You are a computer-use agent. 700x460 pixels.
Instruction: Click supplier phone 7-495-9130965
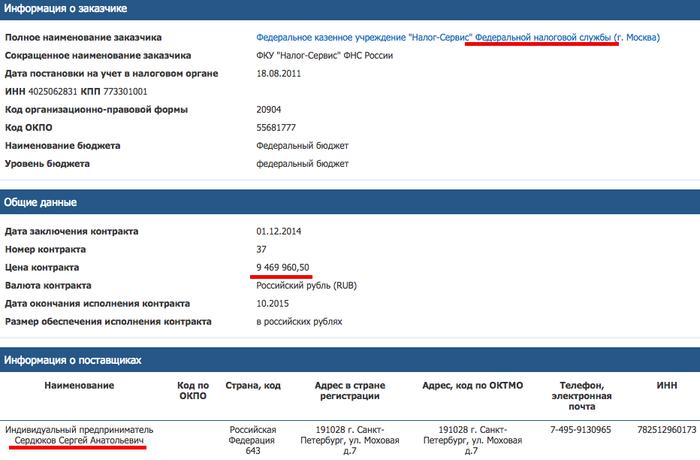point(580,430)
